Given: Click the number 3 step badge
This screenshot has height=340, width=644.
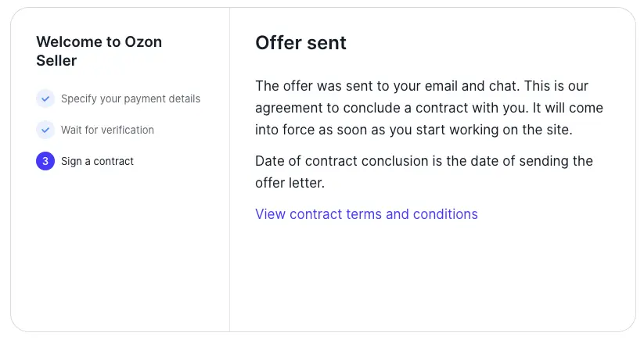Looking at the screenshot, I should coord(45,161).
